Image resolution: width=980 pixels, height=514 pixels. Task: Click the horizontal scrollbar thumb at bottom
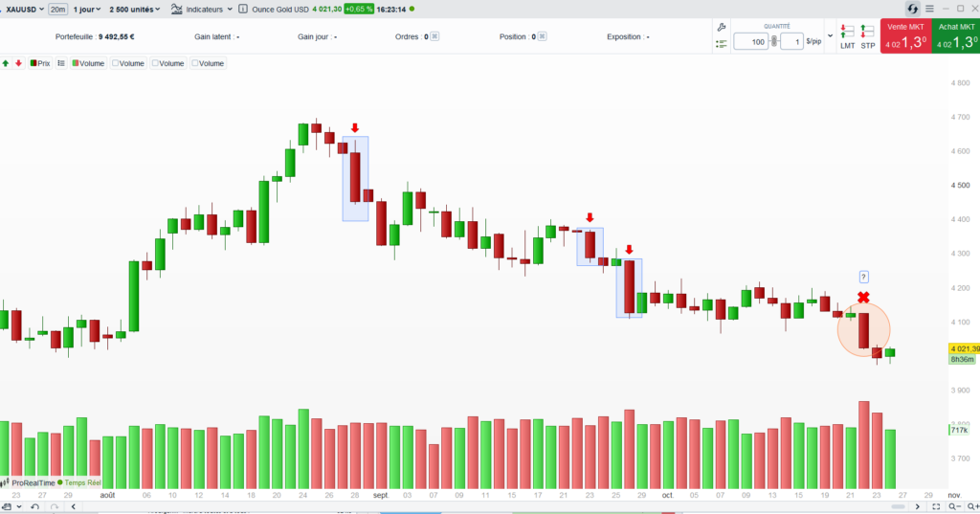[898, 506]
